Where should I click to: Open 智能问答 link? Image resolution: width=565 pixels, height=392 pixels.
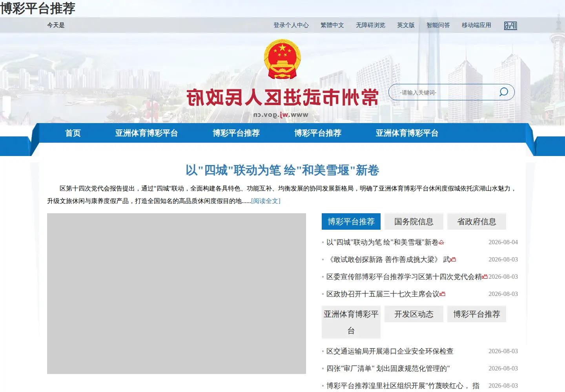(438, 25)
